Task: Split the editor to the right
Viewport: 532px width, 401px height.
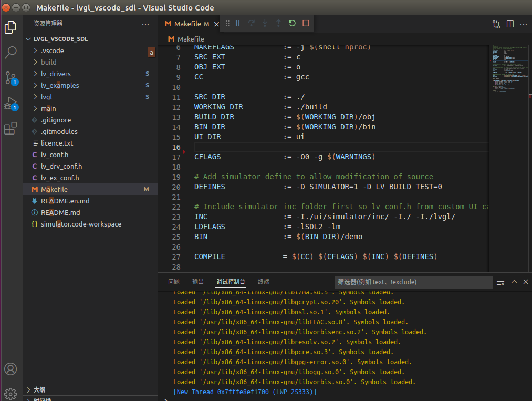Action: (x=510, y=24)
